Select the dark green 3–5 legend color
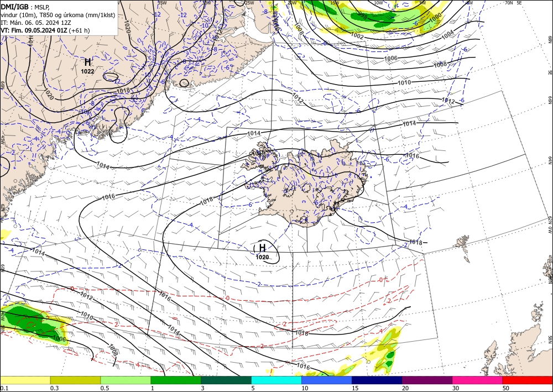553x392 pixels. point(226,380)
